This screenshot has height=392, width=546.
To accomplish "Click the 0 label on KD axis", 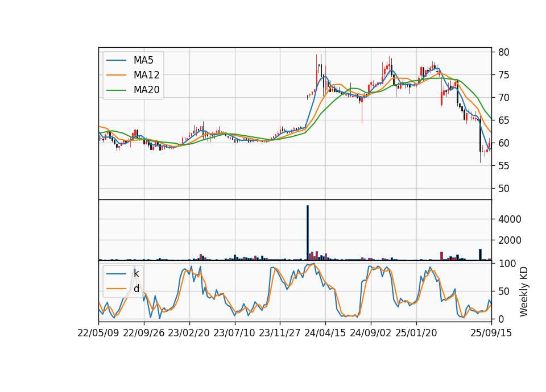I will (500, 319).
